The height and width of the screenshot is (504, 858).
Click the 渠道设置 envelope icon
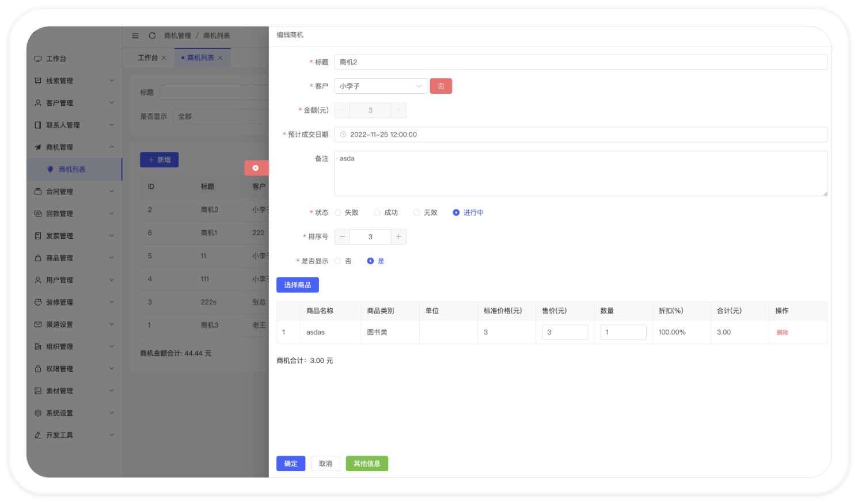pyautogui.click(x=38, y=324)
